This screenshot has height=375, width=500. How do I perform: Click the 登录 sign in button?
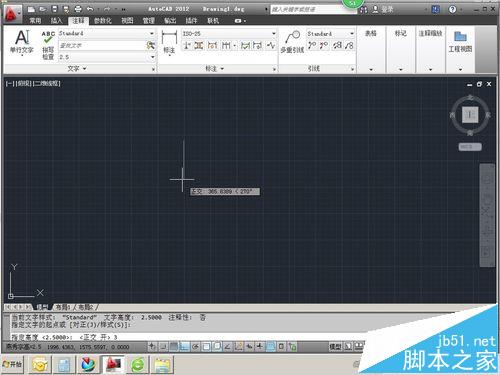point(383,9)
